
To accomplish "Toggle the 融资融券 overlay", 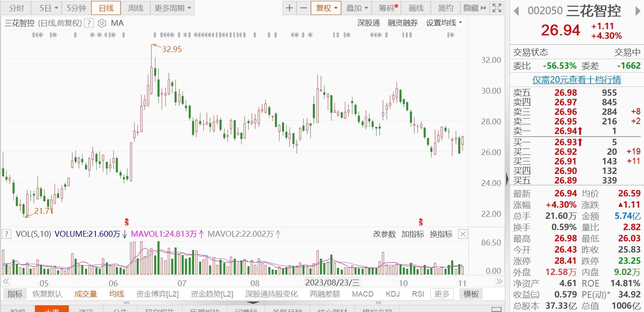I will point(402,23).
